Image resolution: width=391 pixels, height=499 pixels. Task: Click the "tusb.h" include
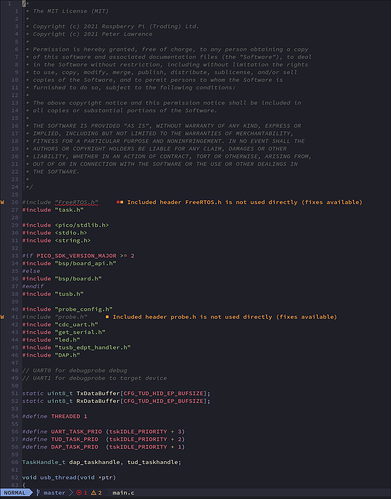point(69,294)
